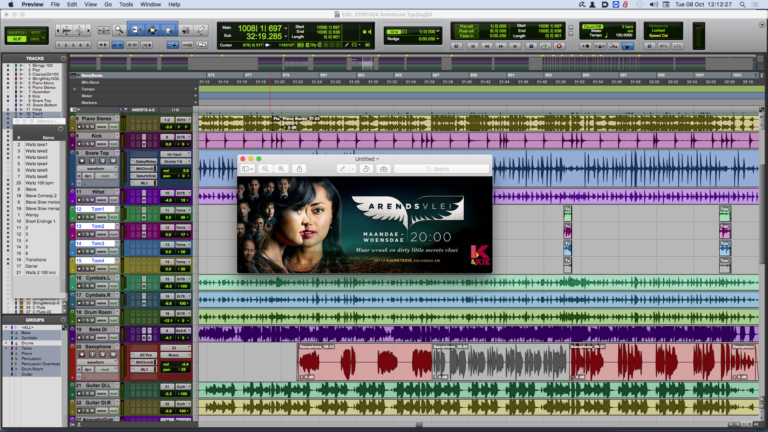Click the Apple menu icon
This screenshot has height=432, width=768.
[11, 4]
